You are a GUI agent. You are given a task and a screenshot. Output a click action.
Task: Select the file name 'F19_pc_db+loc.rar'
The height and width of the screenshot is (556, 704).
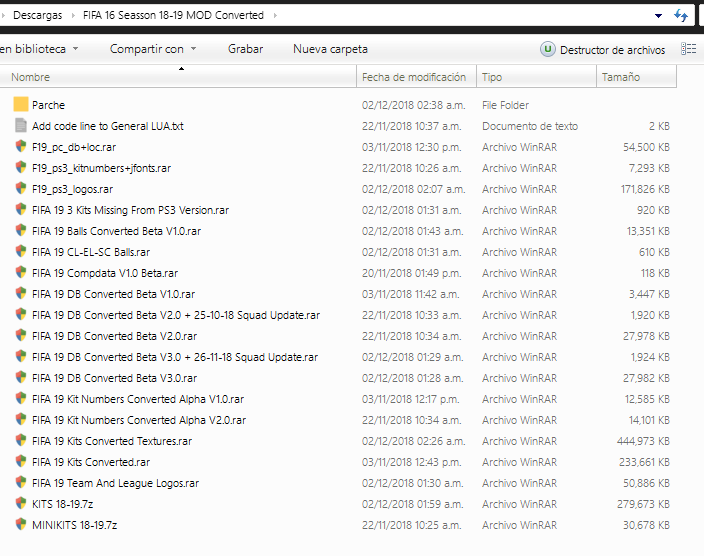74,147
